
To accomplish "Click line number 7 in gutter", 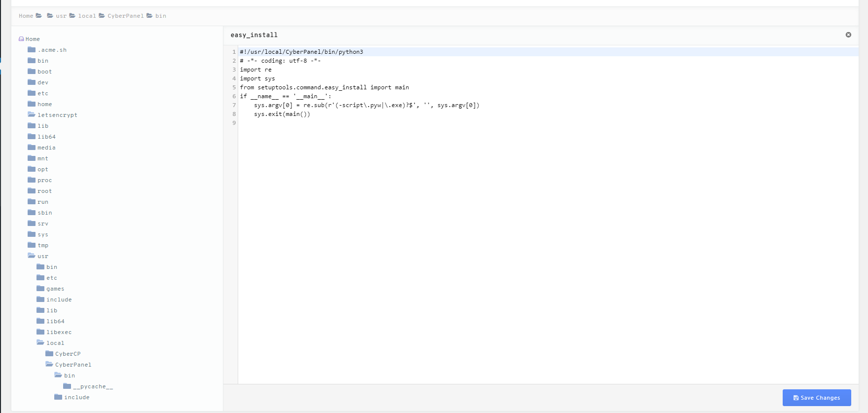I will pyautogui.click(x=234, y=105).
